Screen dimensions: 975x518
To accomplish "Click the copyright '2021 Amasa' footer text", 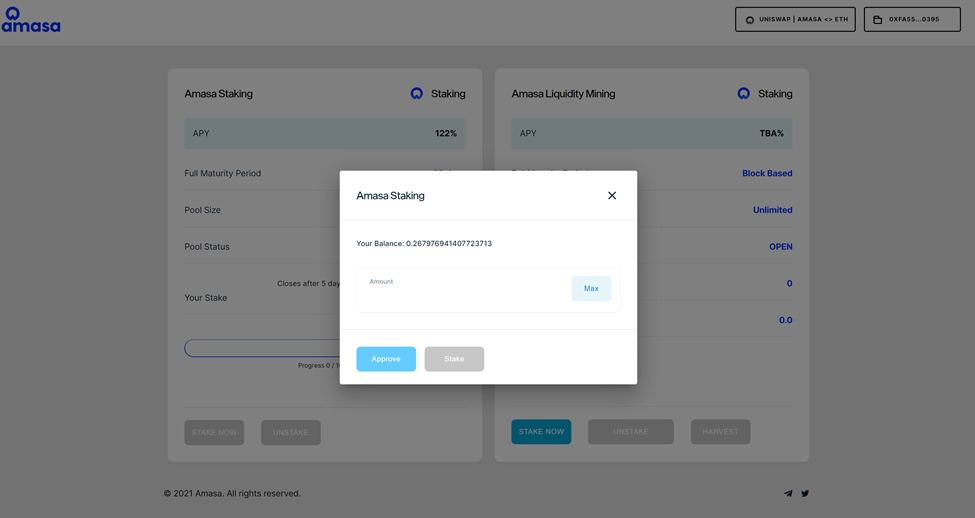I will tap(232, 493).
